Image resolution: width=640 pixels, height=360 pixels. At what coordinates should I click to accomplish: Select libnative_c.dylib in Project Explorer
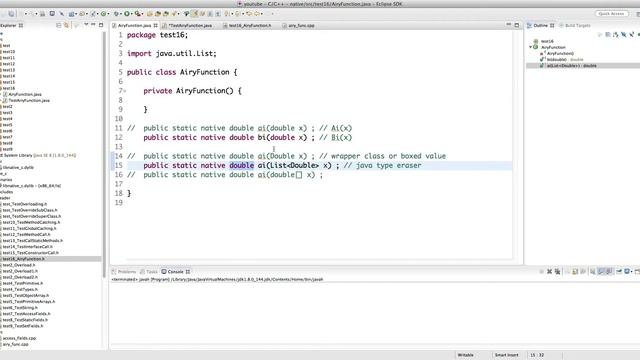tap(18, 167)
